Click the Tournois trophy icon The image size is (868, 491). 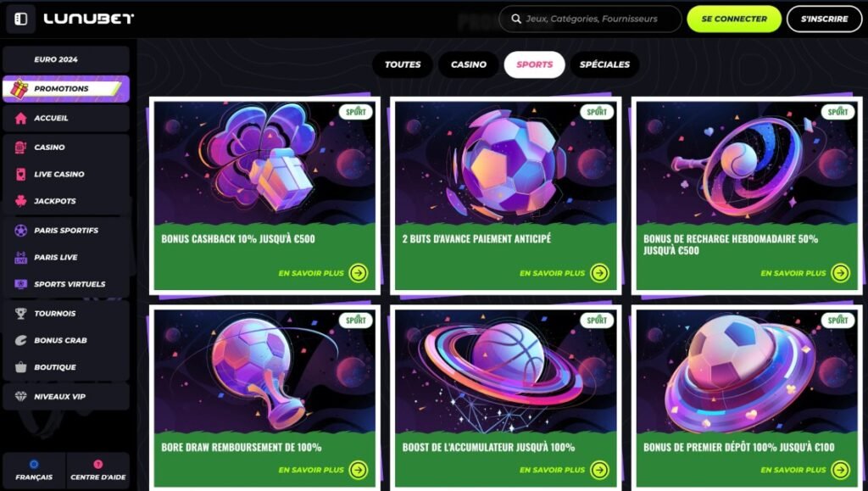point(20,313)
